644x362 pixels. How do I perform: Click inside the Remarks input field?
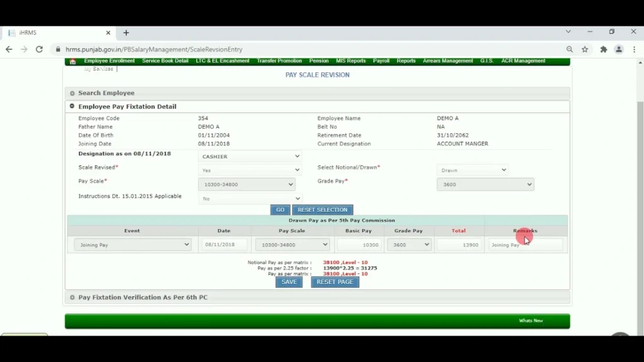click(526, 244)
